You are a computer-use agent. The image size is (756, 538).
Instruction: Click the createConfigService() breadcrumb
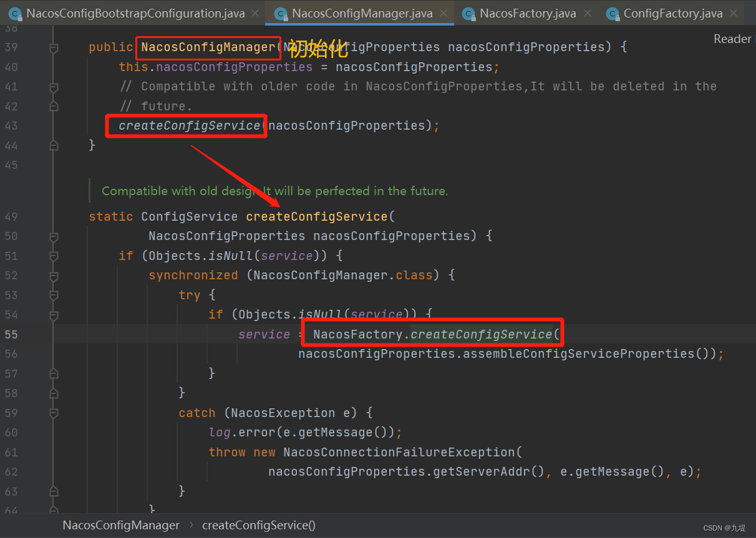pyautogui.click(x=259, y=526)
